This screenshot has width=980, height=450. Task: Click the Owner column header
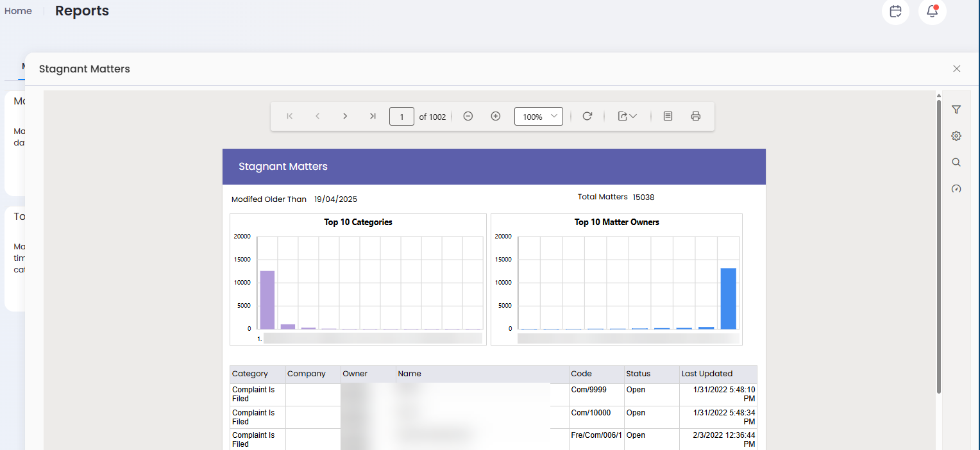pyautogui.click(x=368, y=374)
